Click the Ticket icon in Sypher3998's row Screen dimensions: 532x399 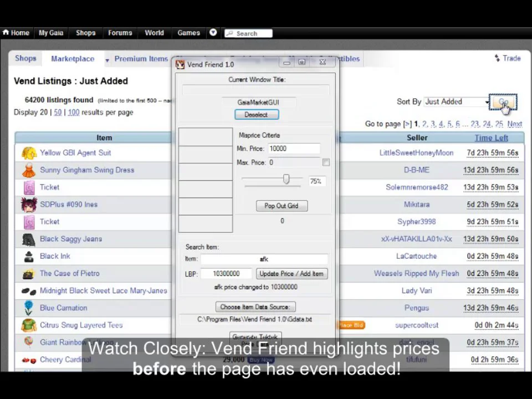click(29, 222)
